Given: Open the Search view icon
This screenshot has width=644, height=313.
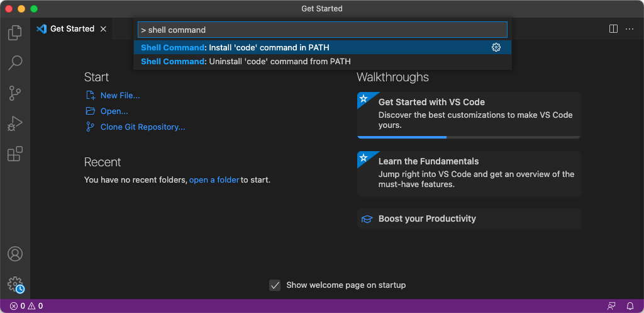Looking at the screenshot, I should coord(15,62).
